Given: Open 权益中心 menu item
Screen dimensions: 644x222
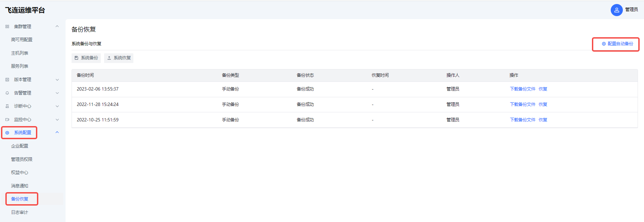Looking at the screenshot, I should pyautogui.click(x=19, y=172).
